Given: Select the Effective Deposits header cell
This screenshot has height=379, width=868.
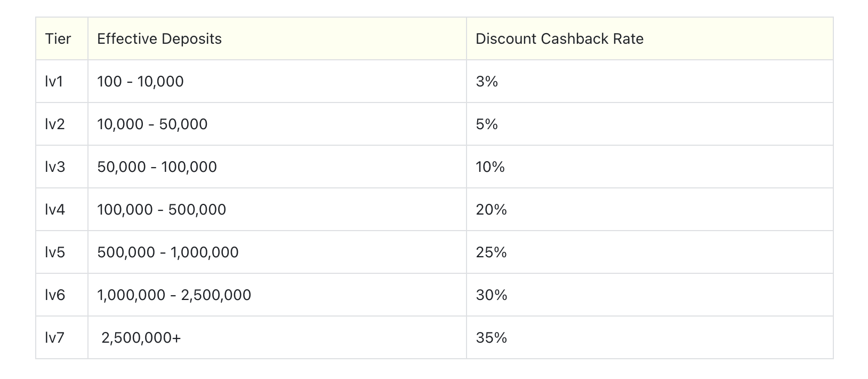Looking at the screenshot, I should (x=277, y=38).
